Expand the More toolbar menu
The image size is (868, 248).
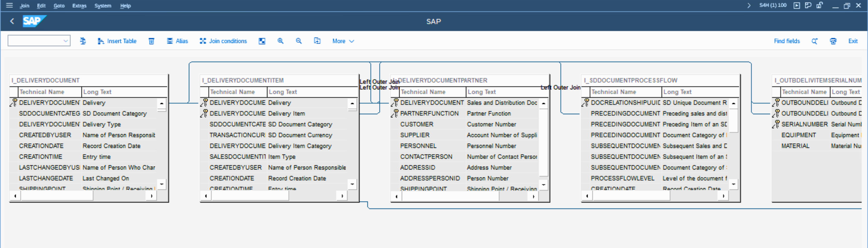point(343,41)
